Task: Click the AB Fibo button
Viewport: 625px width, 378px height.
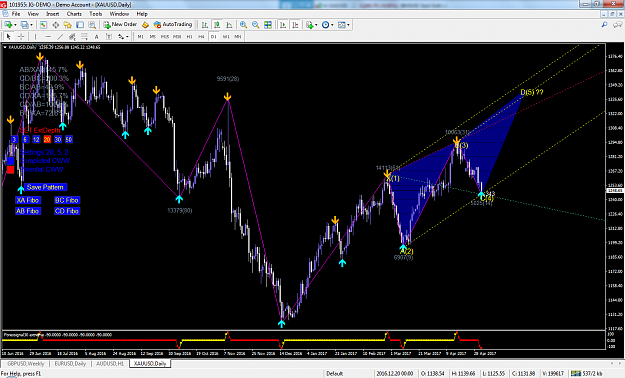Action: pos(28,211)
